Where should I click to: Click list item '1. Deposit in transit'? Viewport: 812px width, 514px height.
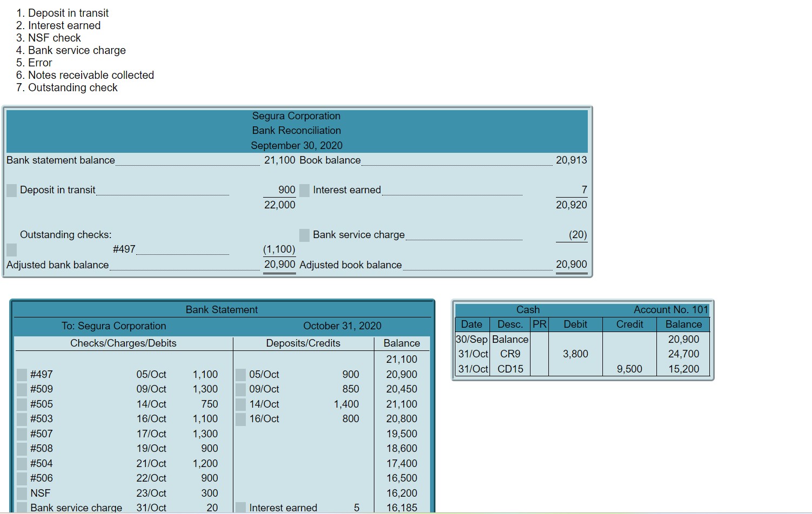62,13
